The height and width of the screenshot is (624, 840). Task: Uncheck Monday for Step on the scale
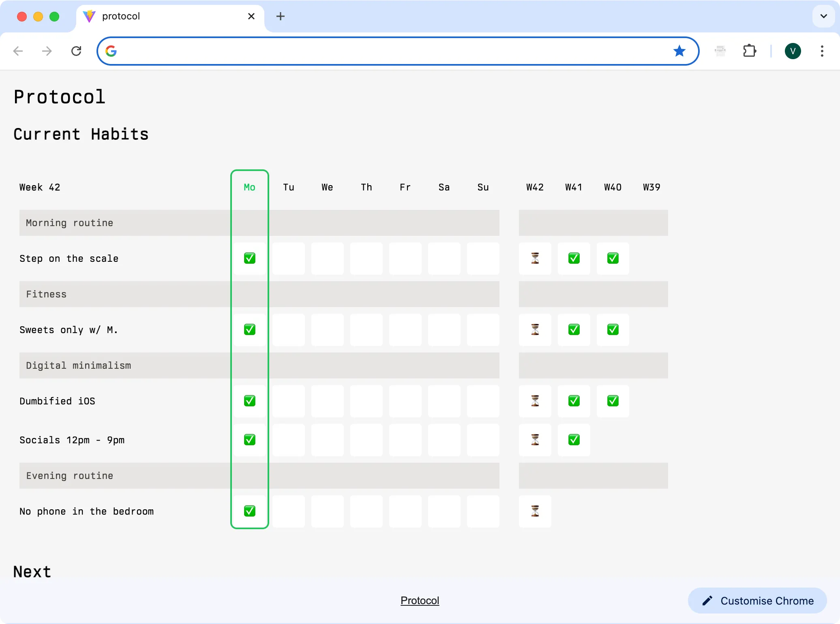pos(250,259)
